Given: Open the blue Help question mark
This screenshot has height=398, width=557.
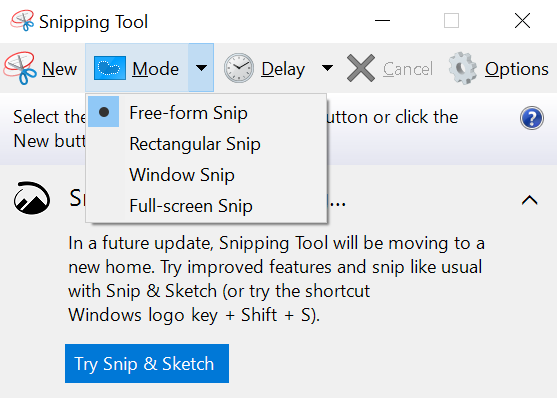Looking at the screenshot, I should [x=531, y=118].
